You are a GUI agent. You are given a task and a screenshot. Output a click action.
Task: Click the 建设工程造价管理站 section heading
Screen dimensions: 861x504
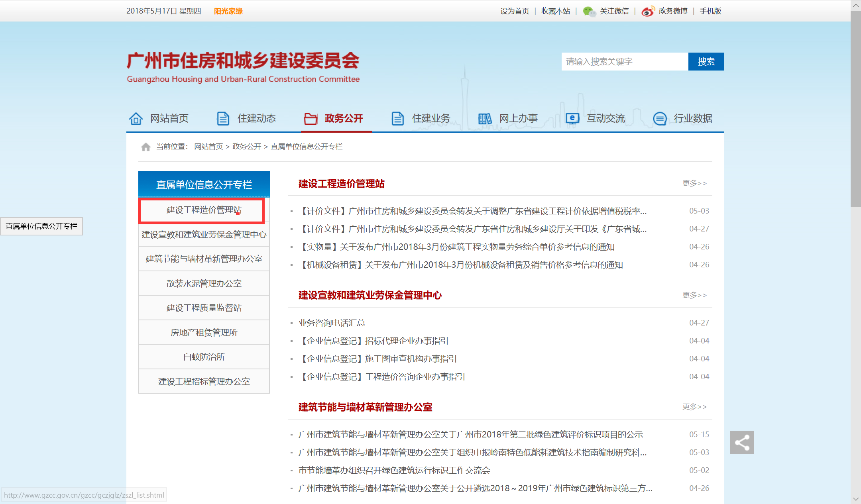[342, 184]
